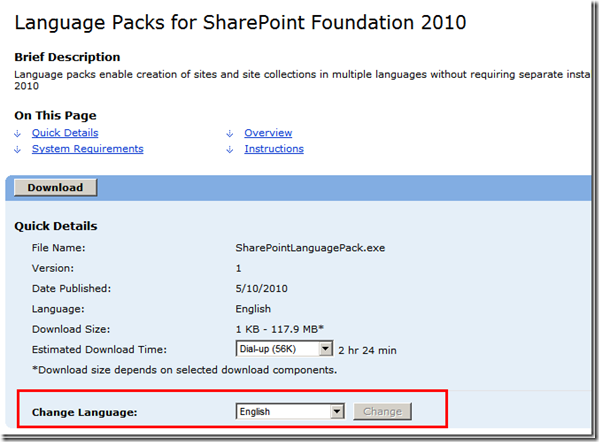Viewport: 599px width, 442px height.
Task: Click the Version value 1
Action: [x=238, y=269]
